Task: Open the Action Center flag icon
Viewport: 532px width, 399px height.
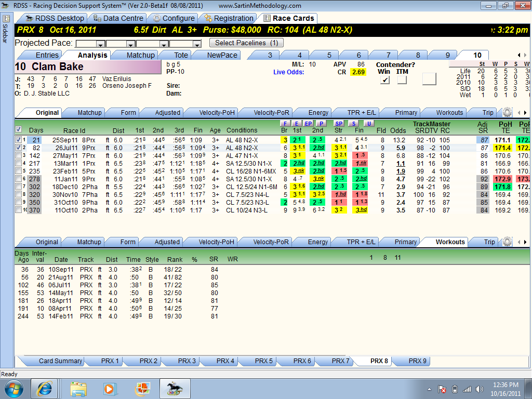Action: point(442,389)
